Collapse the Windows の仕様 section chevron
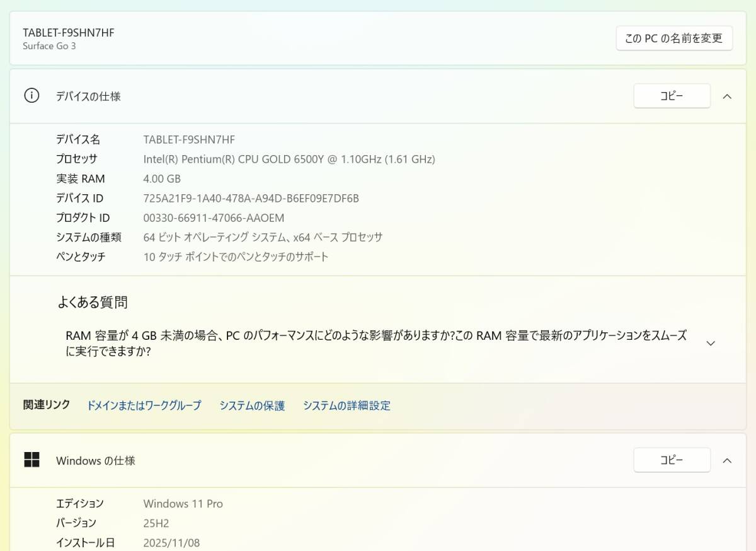Image resolution: width=756 pixels, height=551 pixels. click(x=727, y=460)
